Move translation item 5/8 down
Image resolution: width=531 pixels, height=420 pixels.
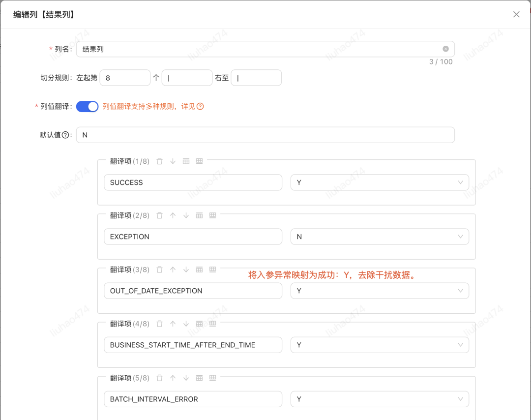[x=186, y=378]
